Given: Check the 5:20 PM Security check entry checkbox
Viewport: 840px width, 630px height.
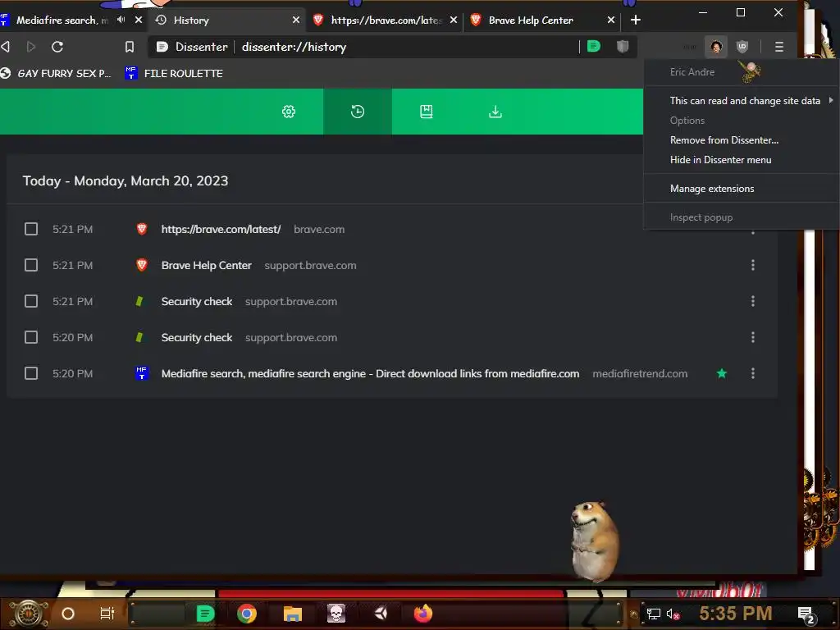Looking at the screenshot, I should (x=31, y=337).
